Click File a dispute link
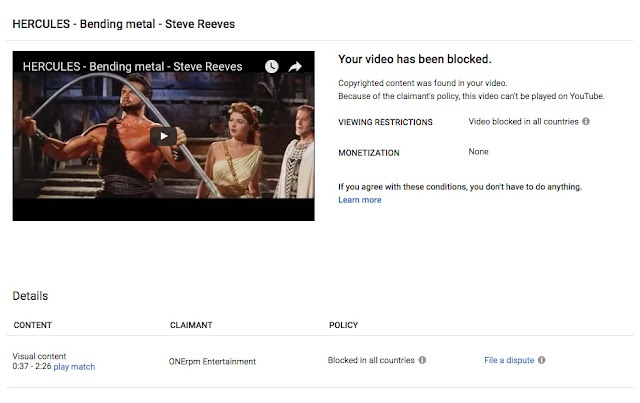The height and width of the screenshot is (403, 640). (x=509, y=360)
